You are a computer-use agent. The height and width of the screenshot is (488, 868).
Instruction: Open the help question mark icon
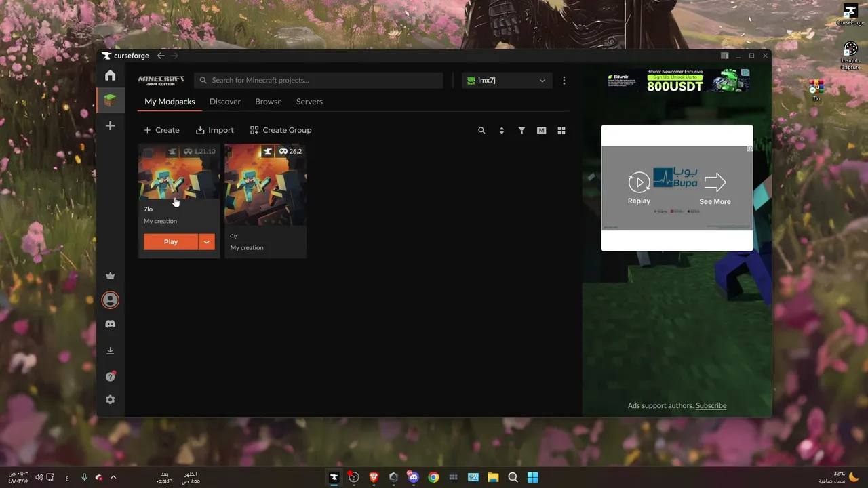coord(110,376)
